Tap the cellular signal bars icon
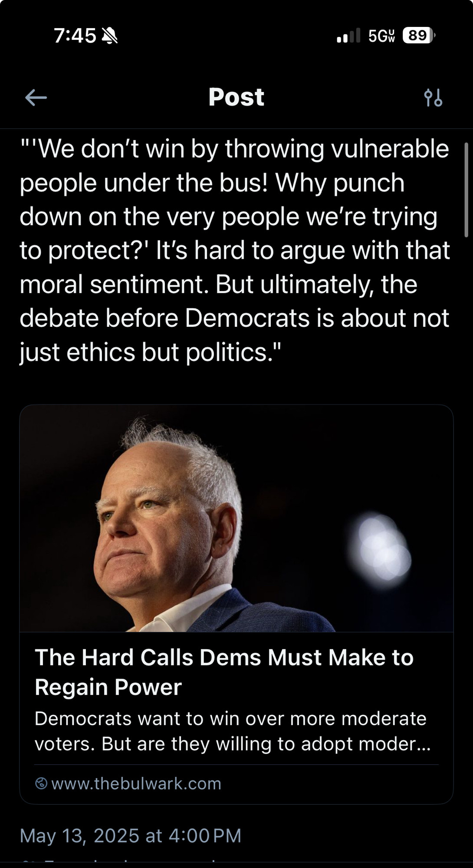The height and width of the screenshot is (868, 473). [348, 36]
